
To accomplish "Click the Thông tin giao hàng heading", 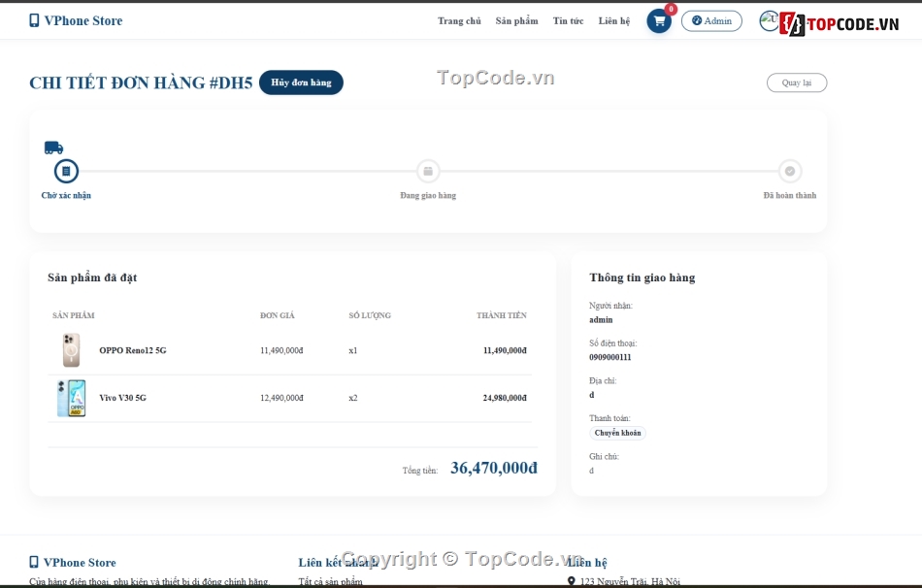I will (642, 278).
